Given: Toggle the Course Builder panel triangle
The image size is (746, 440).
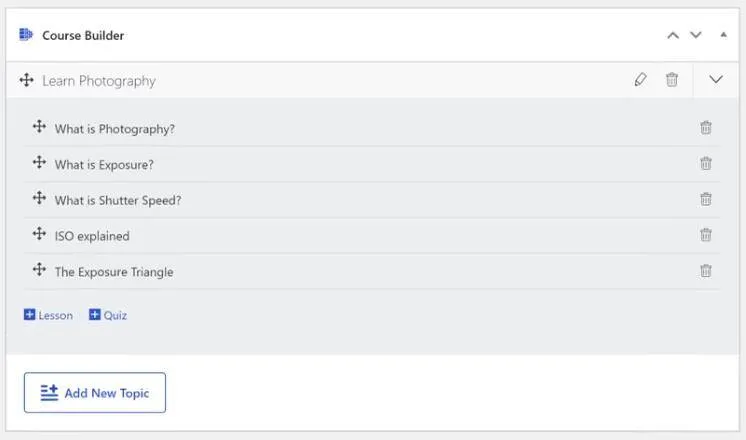Looking at the screenshot, I should click(x=723, y=35).
